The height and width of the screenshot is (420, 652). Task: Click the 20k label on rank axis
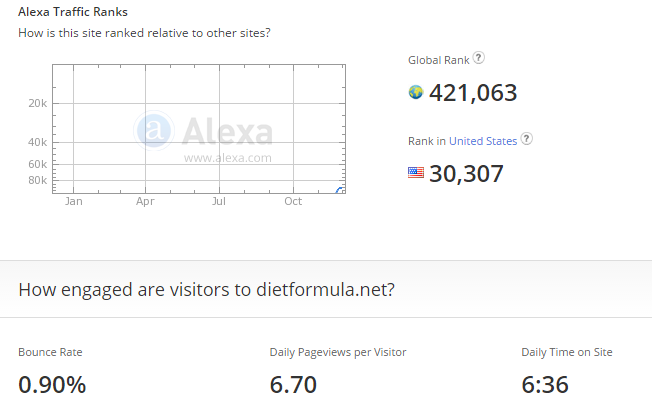[x=37, y=104]
